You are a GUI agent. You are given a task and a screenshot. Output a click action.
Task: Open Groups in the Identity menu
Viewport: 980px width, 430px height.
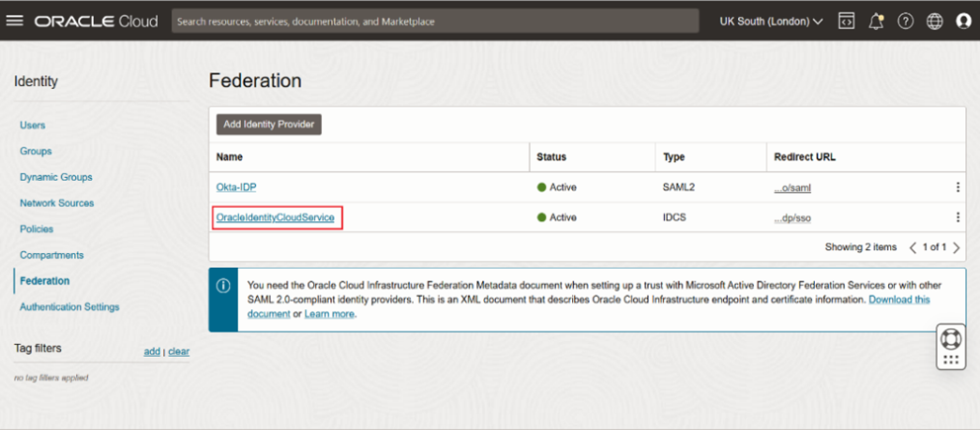[36, 151]
